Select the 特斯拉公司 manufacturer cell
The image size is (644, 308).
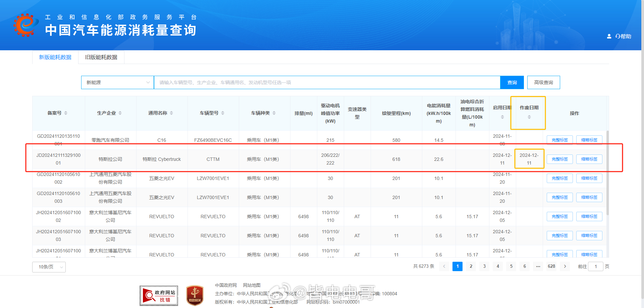point(110,159)
